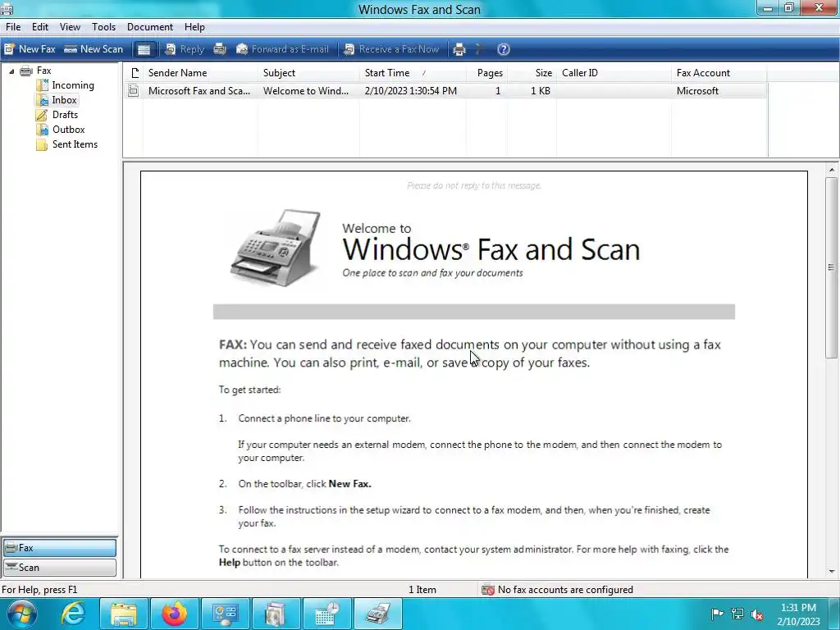Open the Windows Start button
Viewport: 840px width, 630px height.
point(21,614)
